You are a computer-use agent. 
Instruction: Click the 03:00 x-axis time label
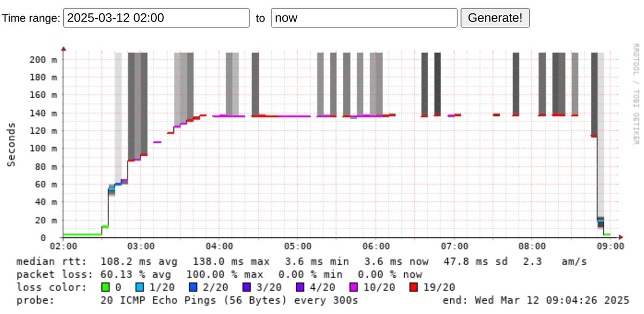coord(141,246)
